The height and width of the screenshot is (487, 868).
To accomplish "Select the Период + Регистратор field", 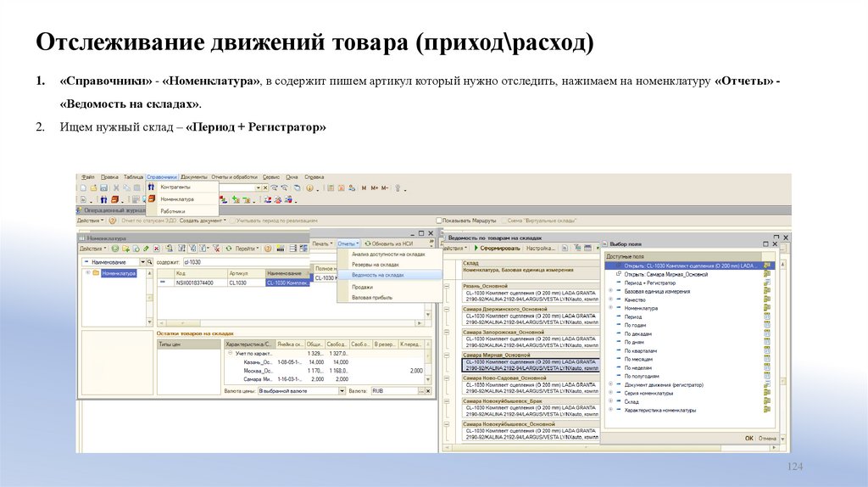I will [x=650, y=283].
